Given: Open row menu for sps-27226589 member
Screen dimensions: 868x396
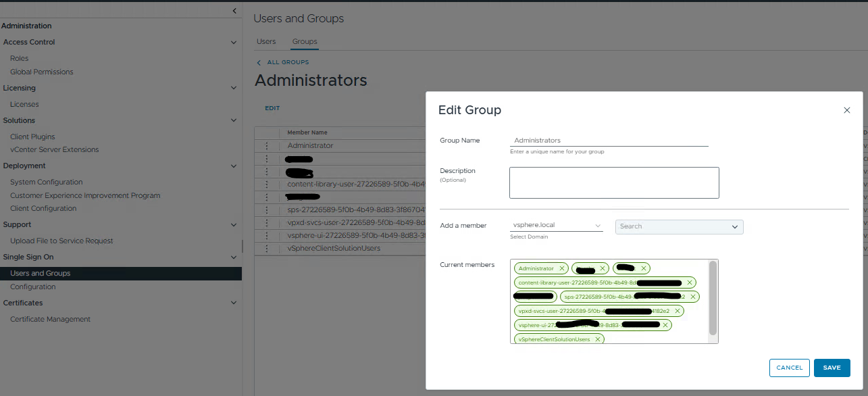Looking at the screenshot, I should (267, 209).
